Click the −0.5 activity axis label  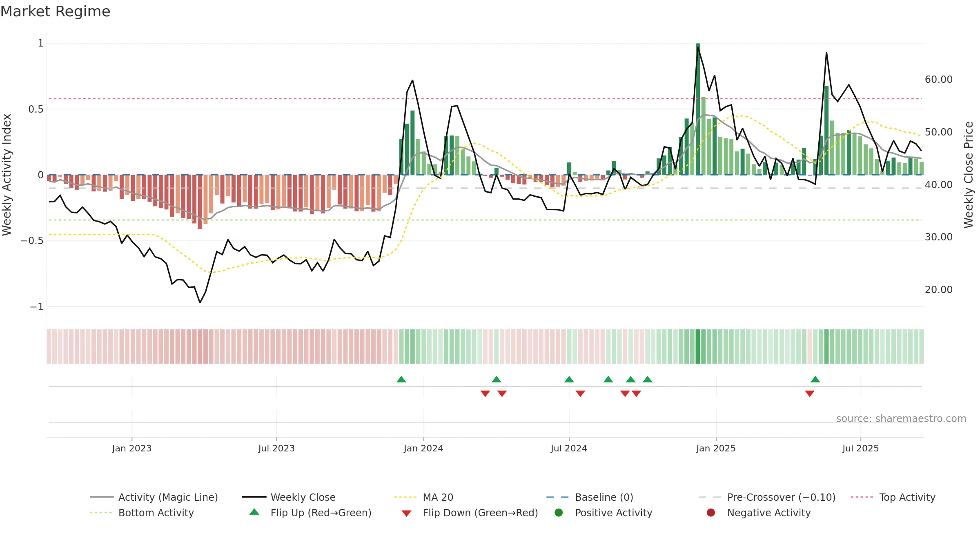tap(32, 241)
